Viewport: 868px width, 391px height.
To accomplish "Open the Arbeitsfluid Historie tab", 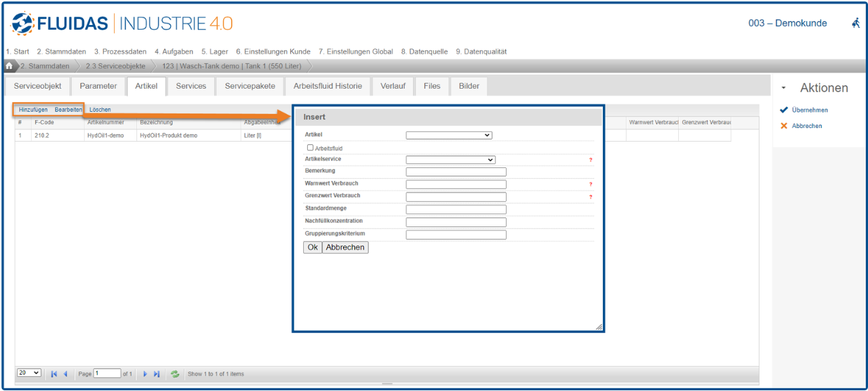I will [x=328, y=86].
